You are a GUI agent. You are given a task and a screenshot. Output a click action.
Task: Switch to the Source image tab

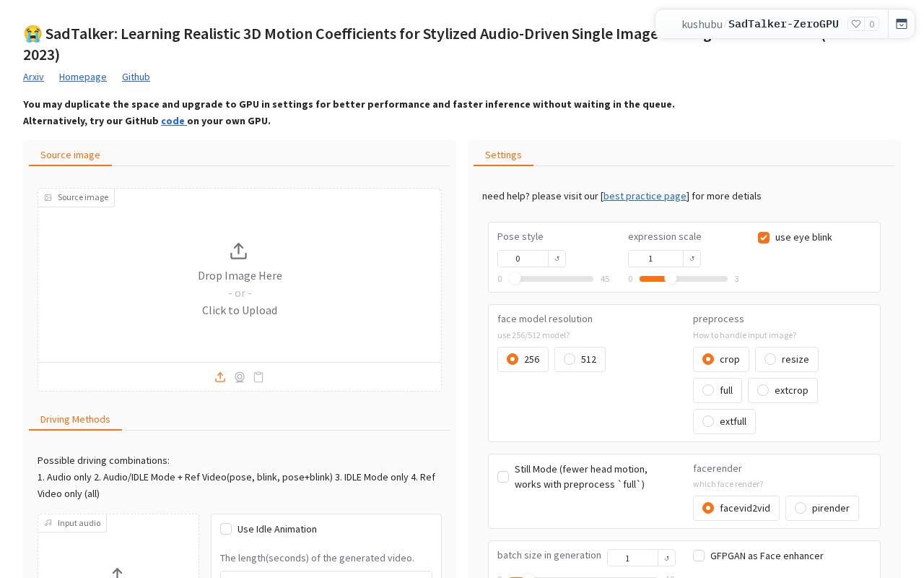point(70,155)
